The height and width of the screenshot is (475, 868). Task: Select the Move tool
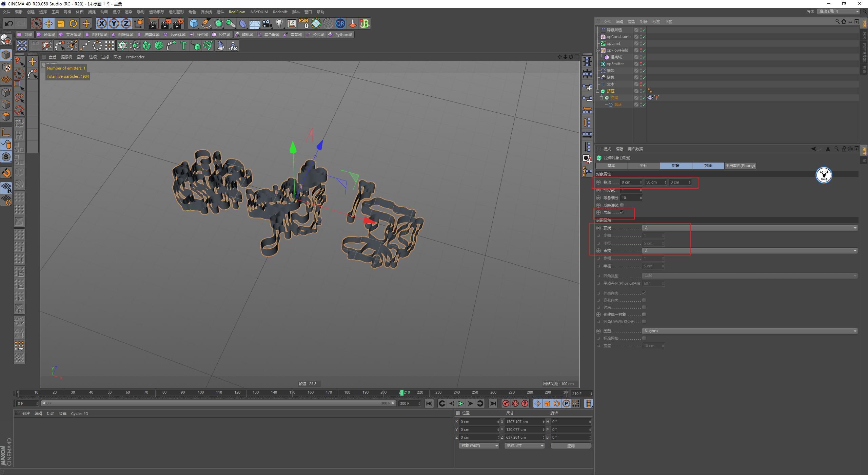(x=48, y=23)
